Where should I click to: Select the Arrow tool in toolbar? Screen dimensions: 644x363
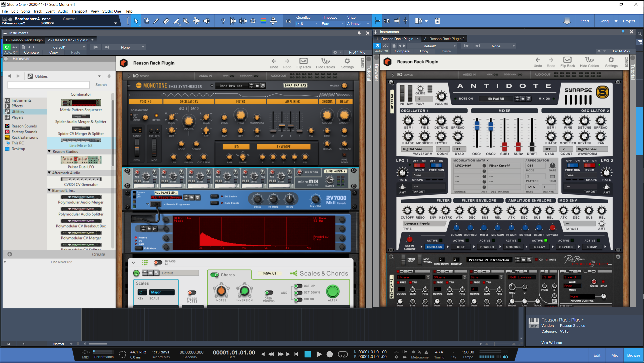coord(136,21)
